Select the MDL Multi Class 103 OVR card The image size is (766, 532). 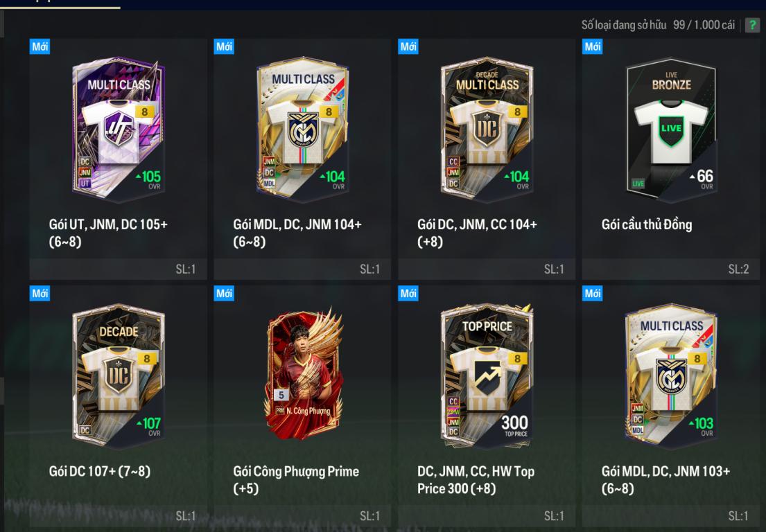pyautogui.click(x=671, y=376)
